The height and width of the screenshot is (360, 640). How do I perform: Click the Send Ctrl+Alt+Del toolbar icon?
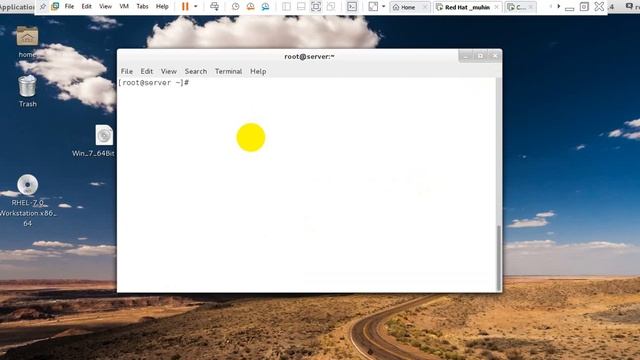coord(214,6)
